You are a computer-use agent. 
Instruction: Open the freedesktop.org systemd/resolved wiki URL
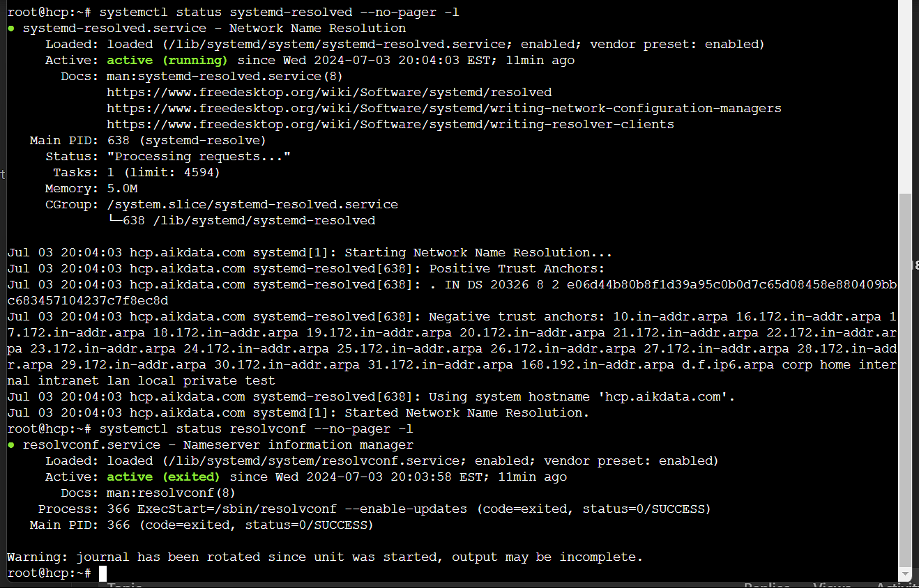click(x=329, y=93)
